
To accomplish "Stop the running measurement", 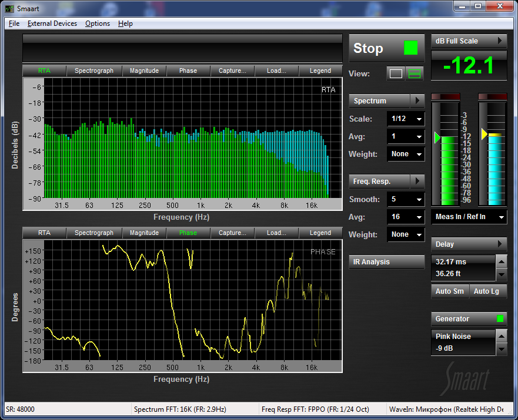I will [386, 49].
